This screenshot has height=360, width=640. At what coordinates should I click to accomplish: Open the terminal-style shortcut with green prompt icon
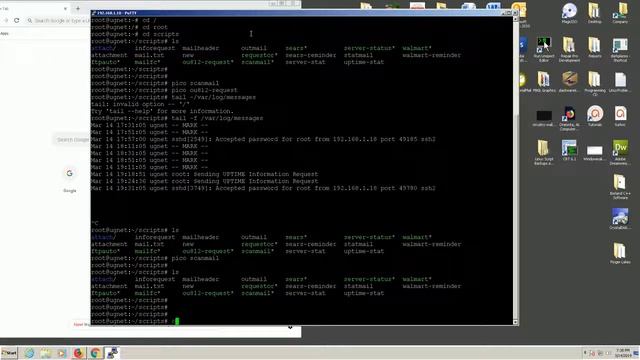(544, 49)
